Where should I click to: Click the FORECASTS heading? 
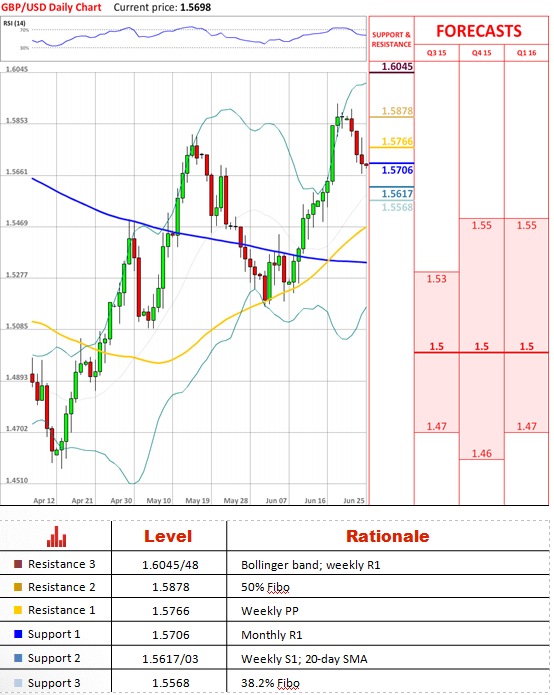[x=479, y=31]
